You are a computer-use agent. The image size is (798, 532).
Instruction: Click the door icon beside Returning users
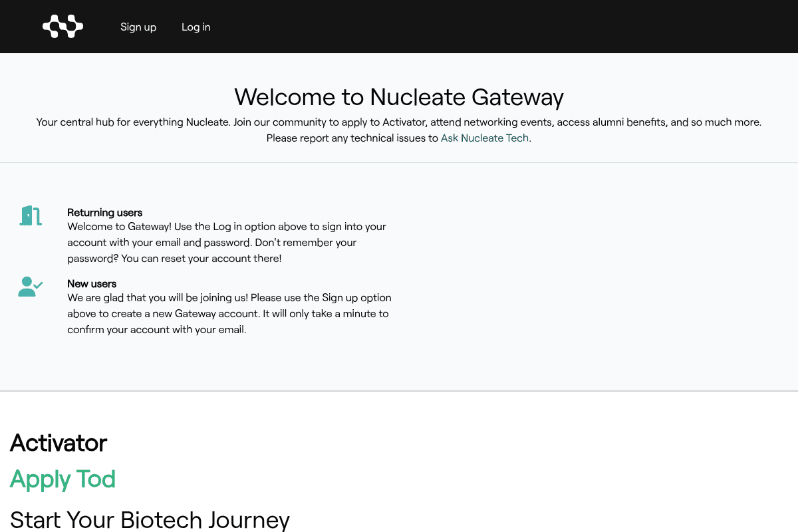pyautogui.click(x=31, y=216)
